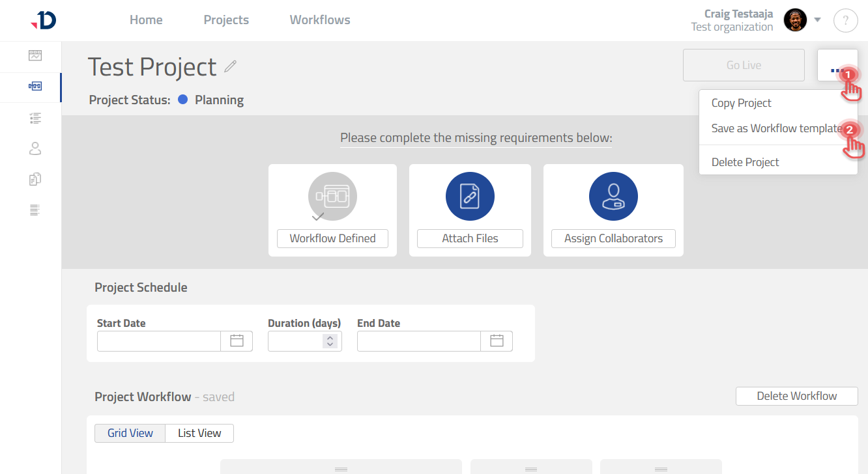
Task: Open the files document icon in sidebar
Action: tap(35, 179)
